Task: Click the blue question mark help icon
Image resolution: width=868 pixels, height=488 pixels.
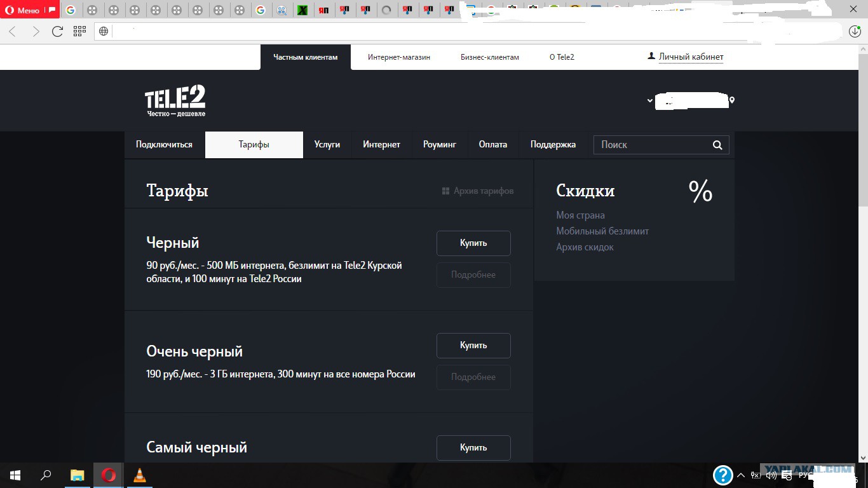Action: click(723, 475)
